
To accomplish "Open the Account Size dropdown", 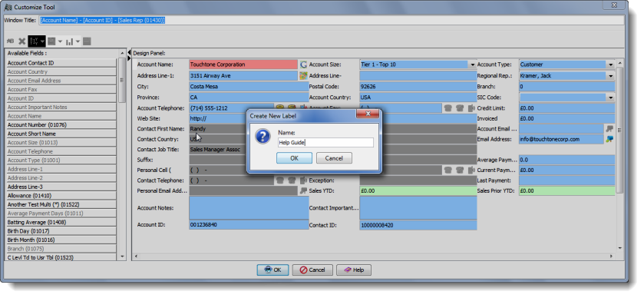I will point(473,65).
